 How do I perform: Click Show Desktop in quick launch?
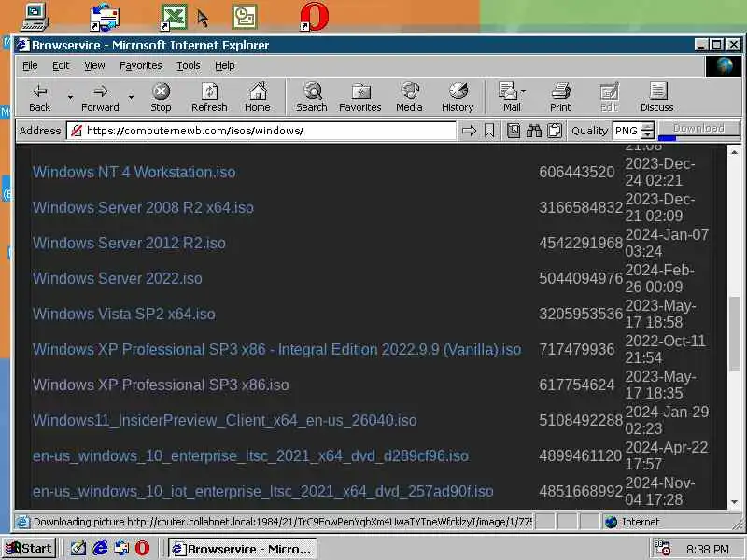tap(78, 549)
